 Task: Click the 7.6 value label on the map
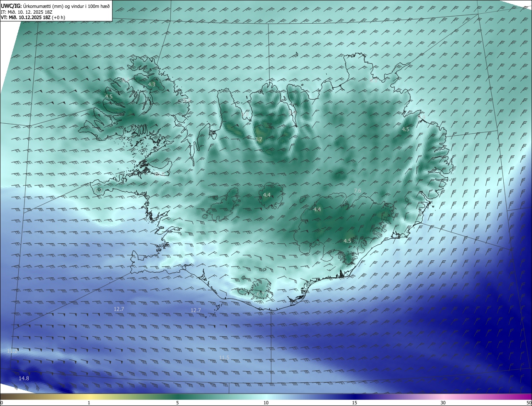point(357,191)
